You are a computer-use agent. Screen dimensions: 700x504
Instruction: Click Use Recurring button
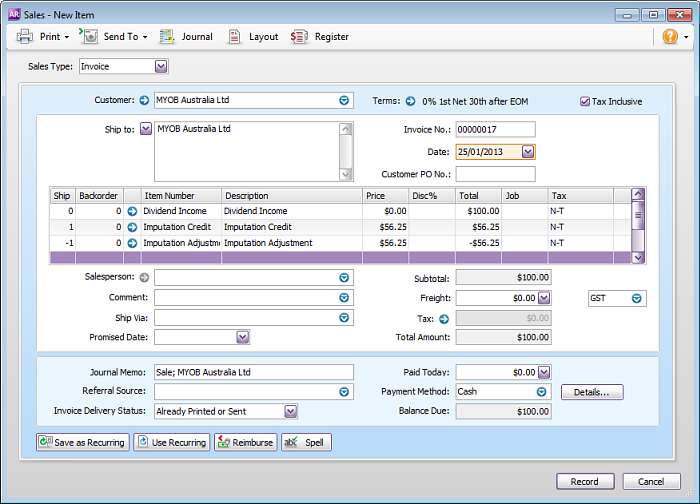tap(172, 442)
